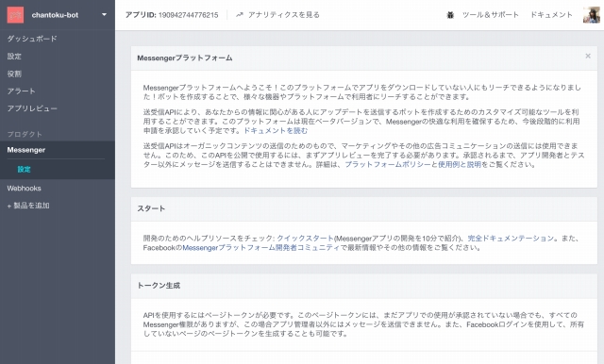Open the top-level 設定 sidebar item
The width and height of the screenshot is (604, 364).
(14, 57)
